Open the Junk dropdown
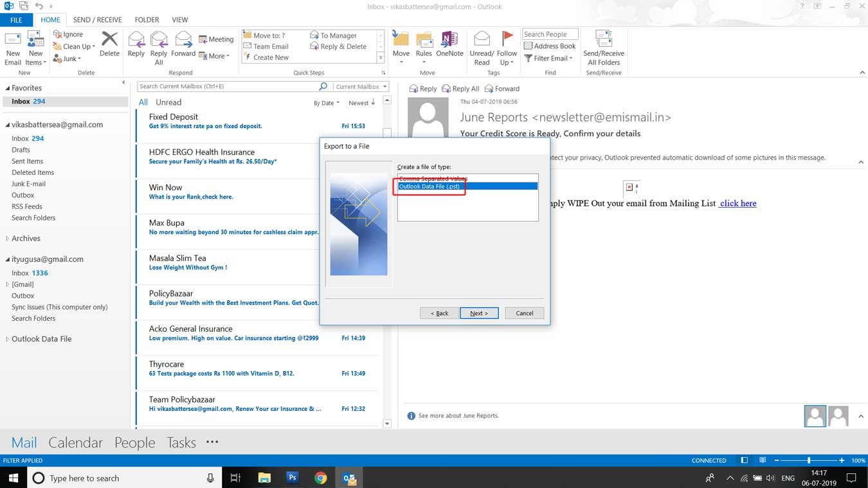The image size is (868, 488). [67, 59]
